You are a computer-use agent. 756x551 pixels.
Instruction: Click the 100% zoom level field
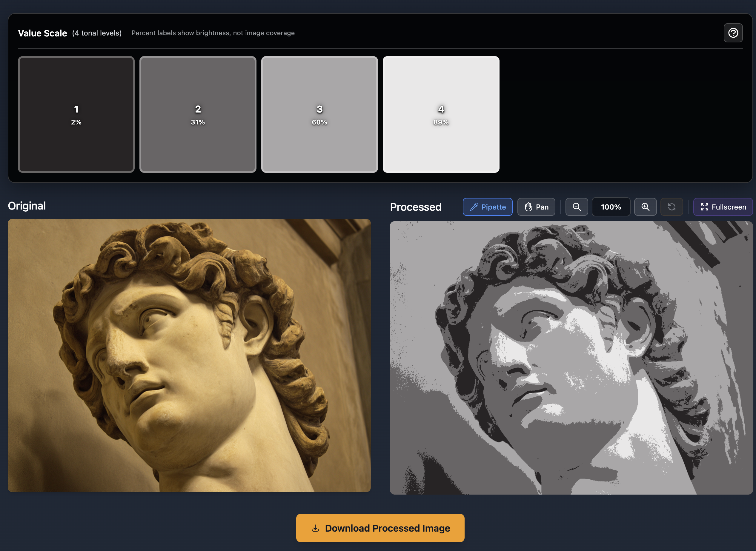click(x=611, y=207)
